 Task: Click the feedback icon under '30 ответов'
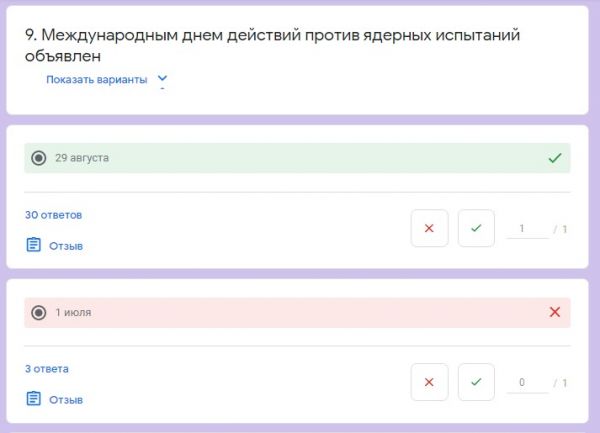coord(34,245)
